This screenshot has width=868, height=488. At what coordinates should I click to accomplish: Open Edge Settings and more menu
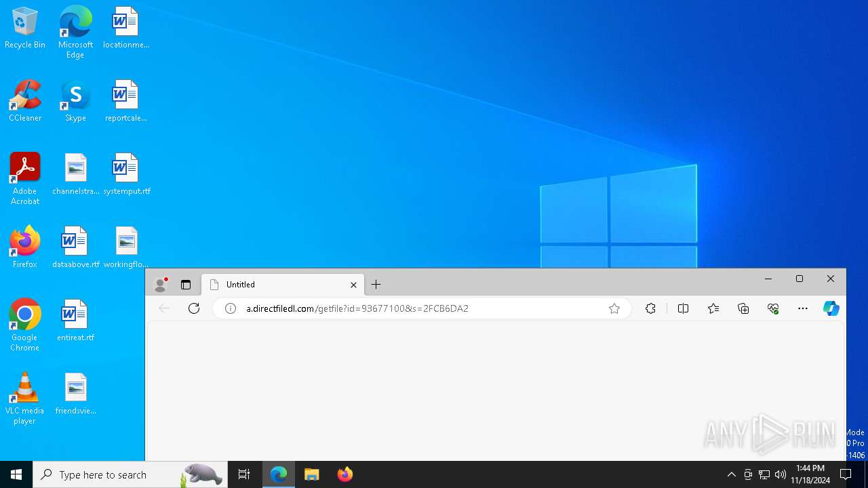pos(803,308)
